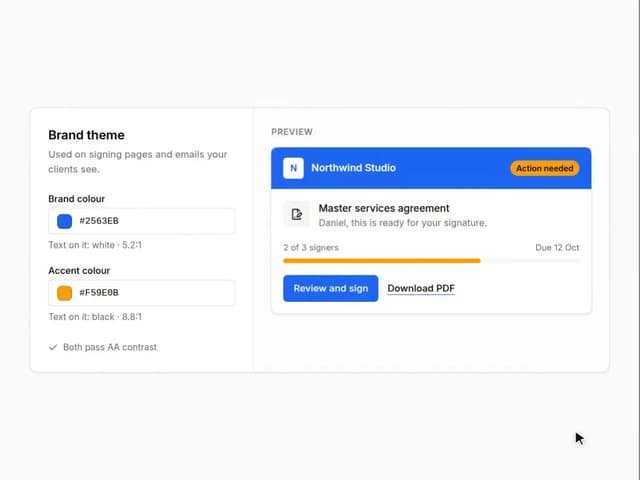Click the "Brand theme" heading
The image size is (640, 480).
click(87, 135)
